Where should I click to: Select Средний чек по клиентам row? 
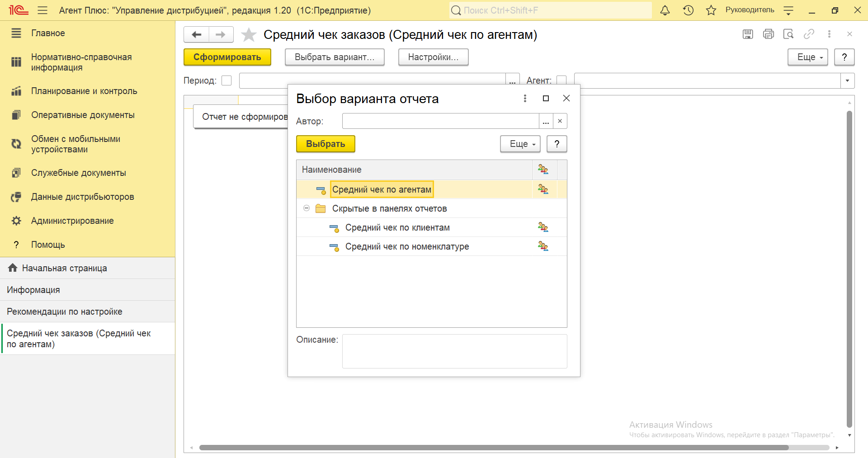pos(431,227)
